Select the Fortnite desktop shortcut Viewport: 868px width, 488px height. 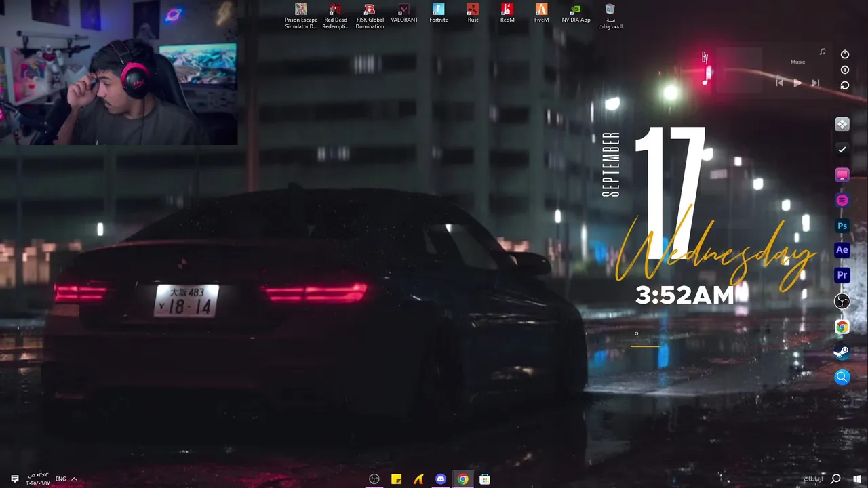pos(439,14)
